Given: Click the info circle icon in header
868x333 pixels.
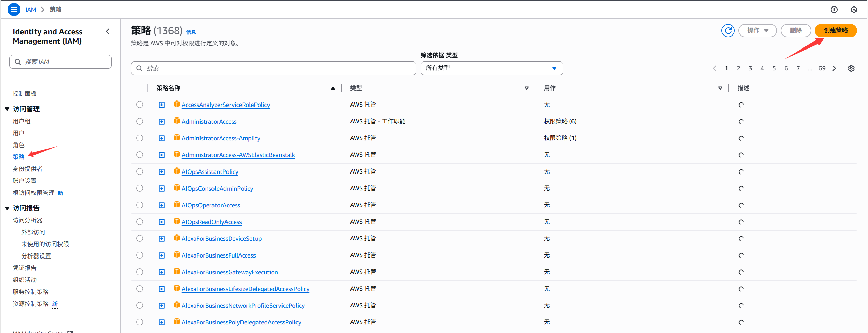Looking at the screenshot, I should [x=834, y=10].
